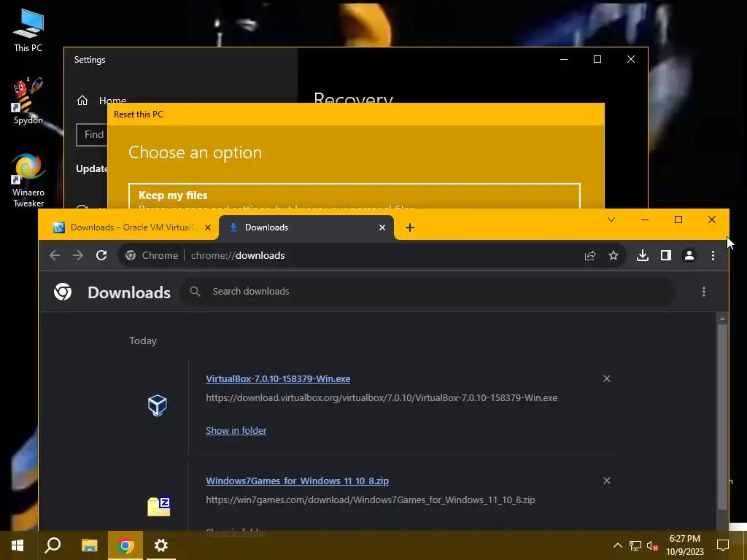Open Windows Start menu
Viewport: 747px width, 560px height.
tap(18, 545)
